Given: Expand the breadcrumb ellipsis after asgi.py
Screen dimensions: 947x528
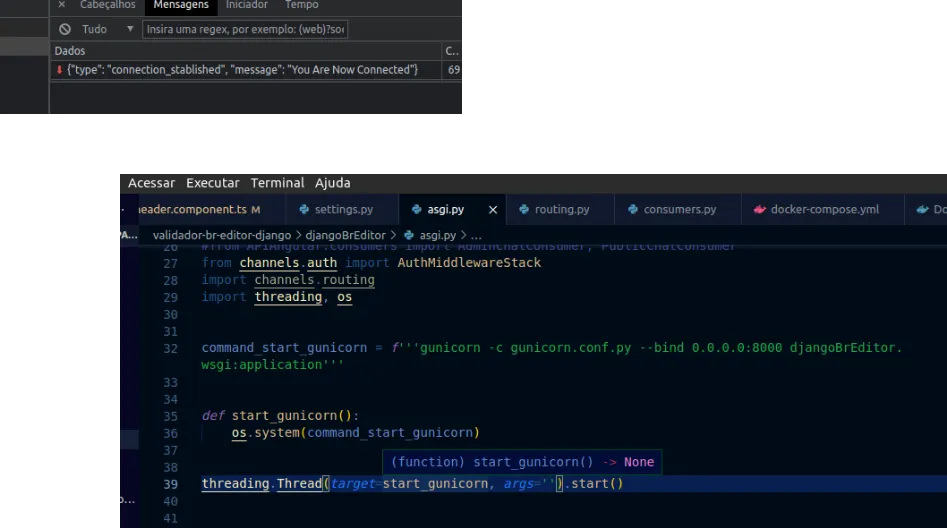Looking at the screenshot, I should coord(476,234).
